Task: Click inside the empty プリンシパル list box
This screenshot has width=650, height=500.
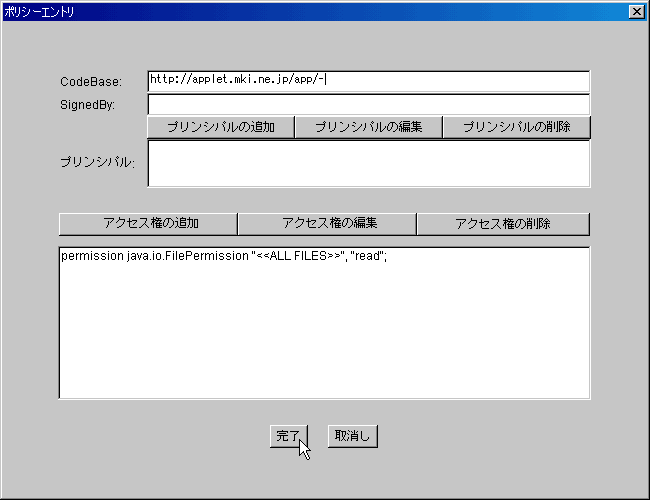Action: (x=369, y=163)
